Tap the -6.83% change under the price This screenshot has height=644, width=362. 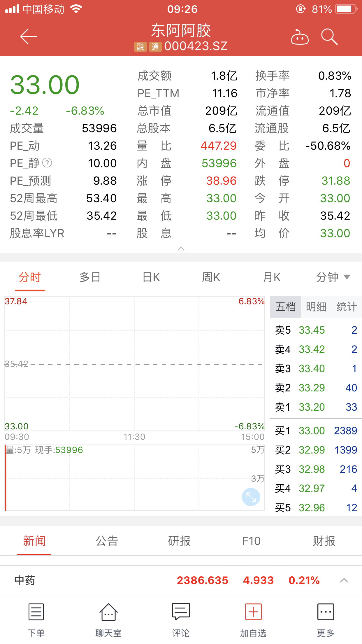click(x=85, y=111)
